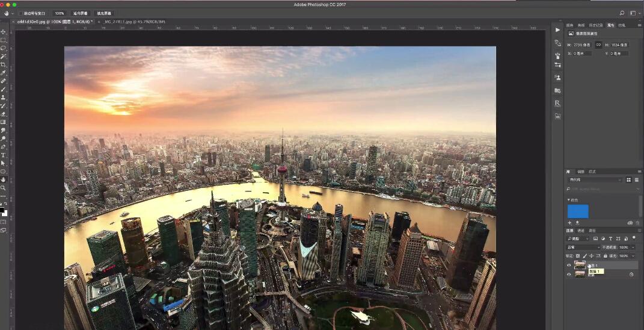644x330 pixels.
Task: Select the Rectangular Marquee tool
Action: pos(3,40)
